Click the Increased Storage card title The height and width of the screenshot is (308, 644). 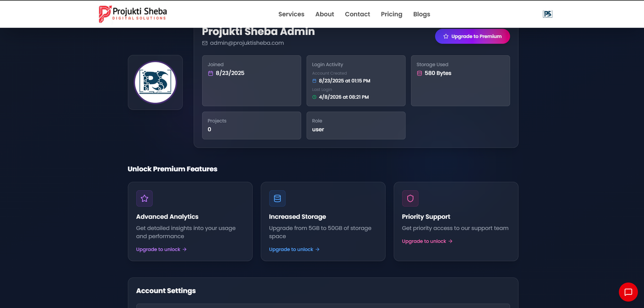[297, 217]
